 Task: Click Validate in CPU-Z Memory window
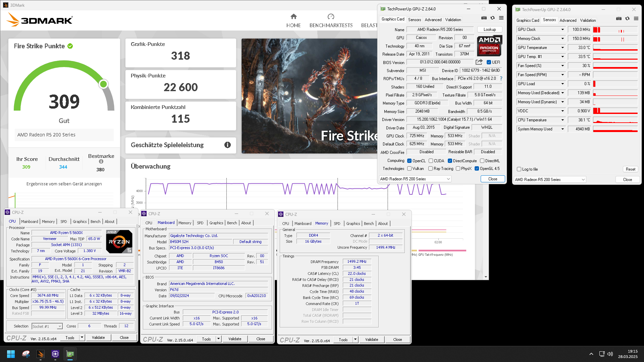tap(371, 340)
